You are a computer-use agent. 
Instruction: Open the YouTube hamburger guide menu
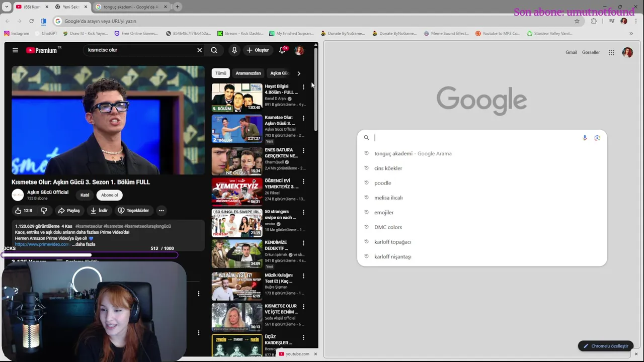pyautogui.click(x=15, y=50)
